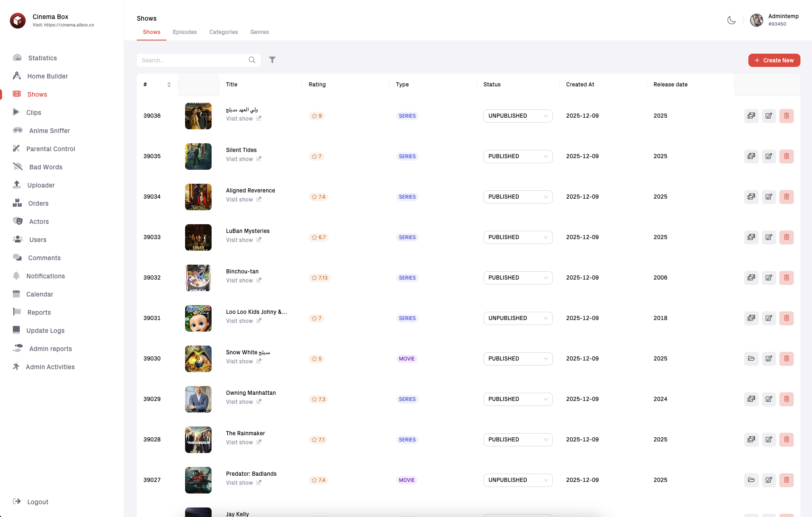Change Snow White status from Published
This screenshot has height=517, width=812.
pyautogui.click(x=518, y=358)
